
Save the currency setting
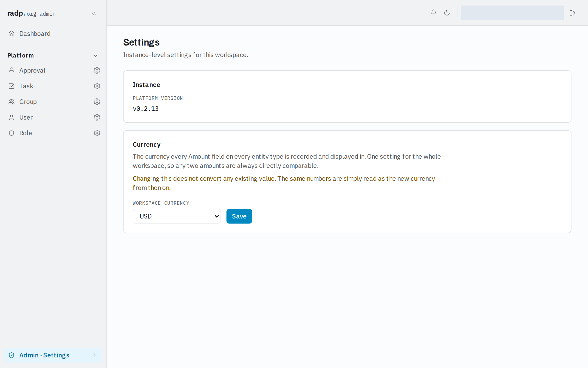click(x=239, y=216)
